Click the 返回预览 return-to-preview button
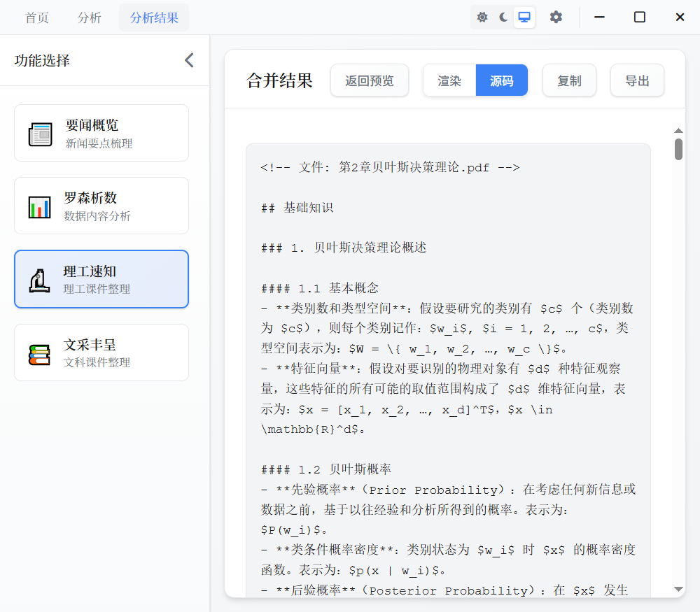The width and height of the screenshot is (700, 612). click(x=369, y=80)
